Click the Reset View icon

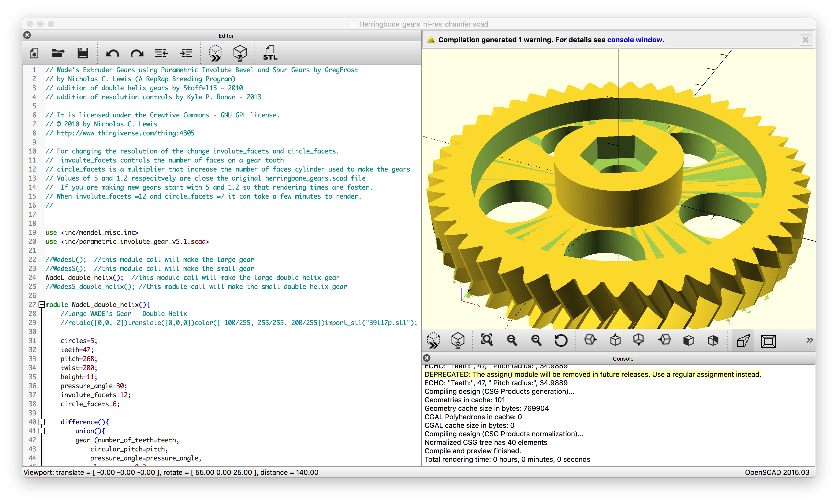click(561, 340)
